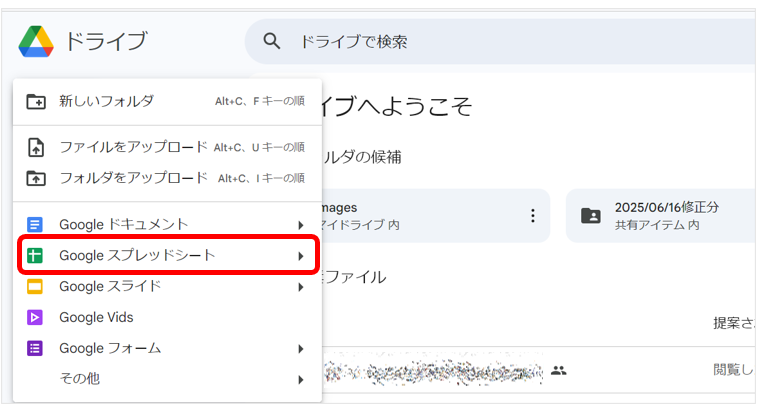This screenshot has height=410, width=760.
Task: Click the file upload icon
Action: point(36,147)
